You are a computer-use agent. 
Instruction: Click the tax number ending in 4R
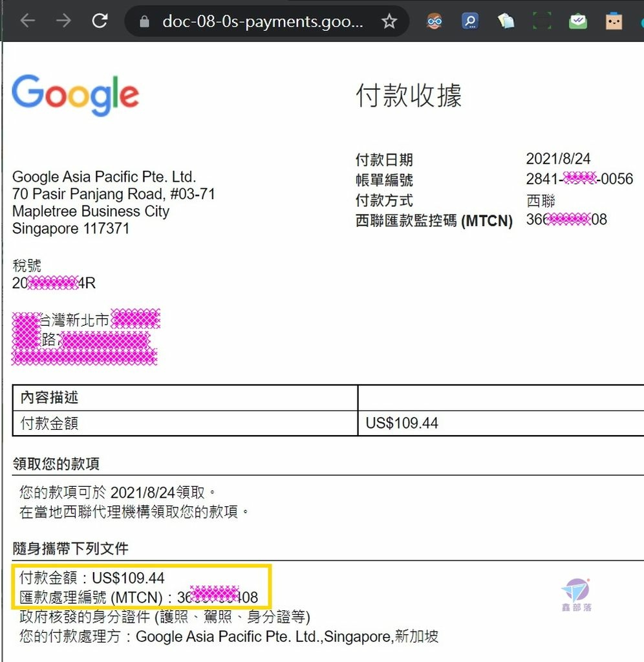tap(54, 283)
